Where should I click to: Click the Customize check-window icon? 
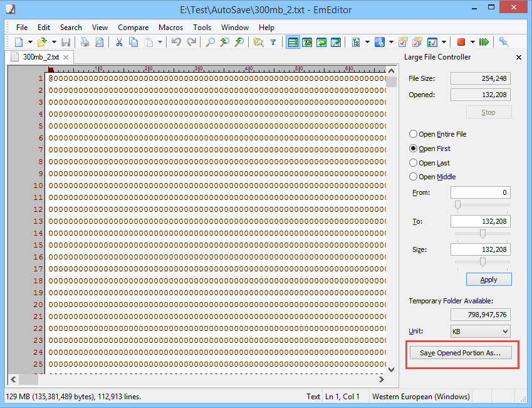432,42
